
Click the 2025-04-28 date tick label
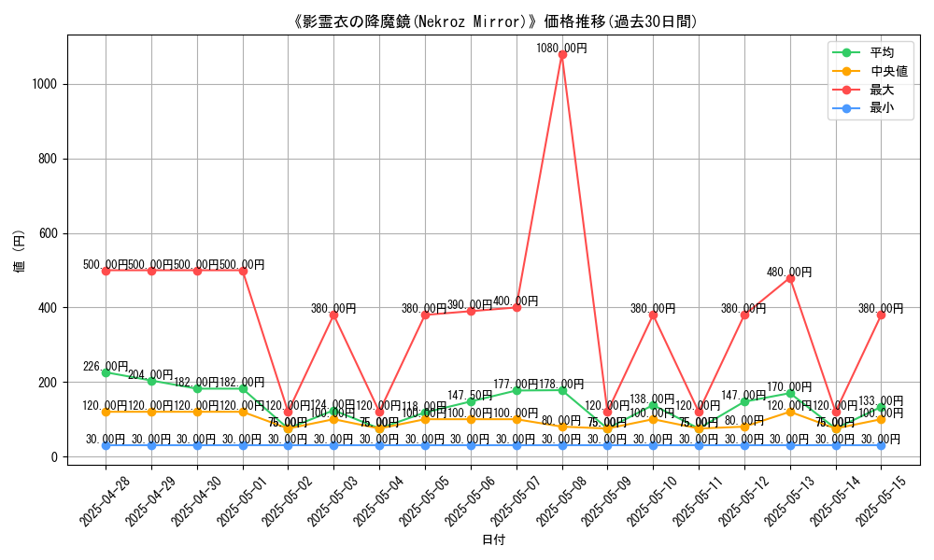[x=105, y=501]
